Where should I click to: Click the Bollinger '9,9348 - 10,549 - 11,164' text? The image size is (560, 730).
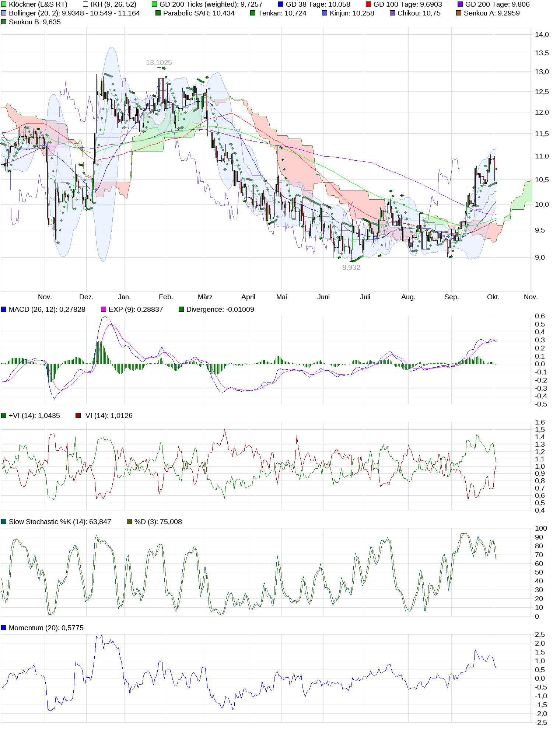(101, 13)
